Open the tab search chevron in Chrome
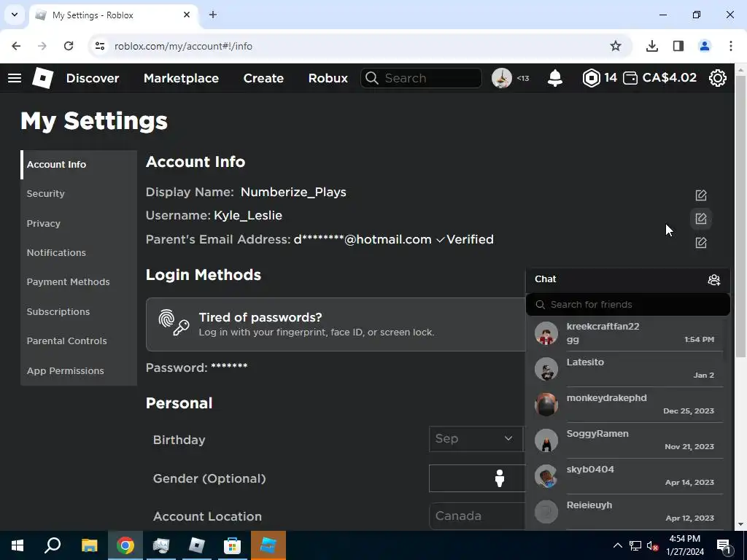 pyautogui.click(x=15, y=15)
